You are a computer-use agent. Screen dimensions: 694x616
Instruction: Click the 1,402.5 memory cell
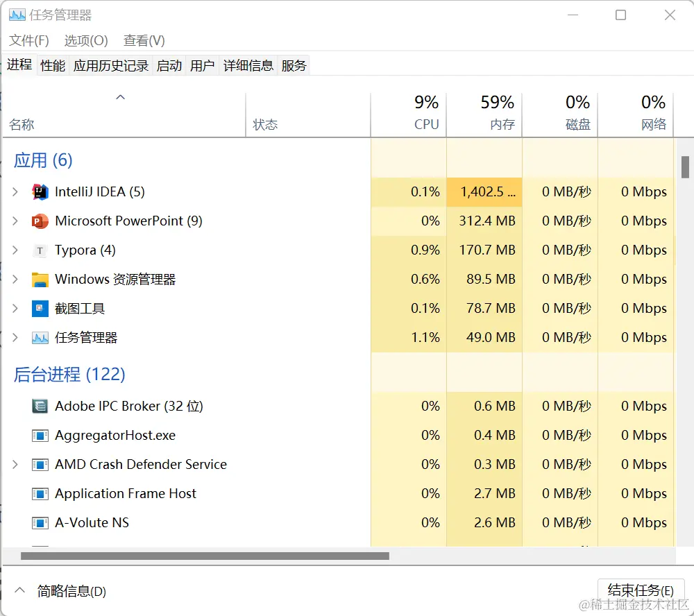pyautogui.click(x=484, y=192)
